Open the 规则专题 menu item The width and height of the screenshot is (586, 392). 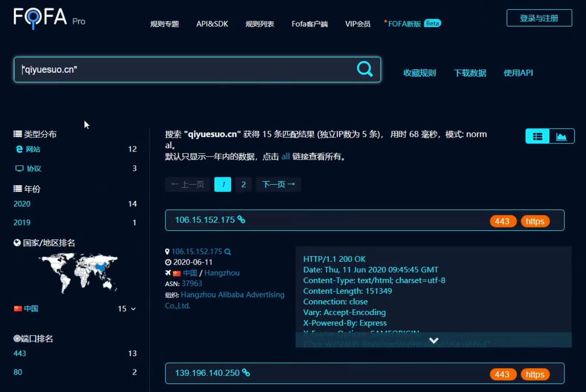[x=164, y=24]
